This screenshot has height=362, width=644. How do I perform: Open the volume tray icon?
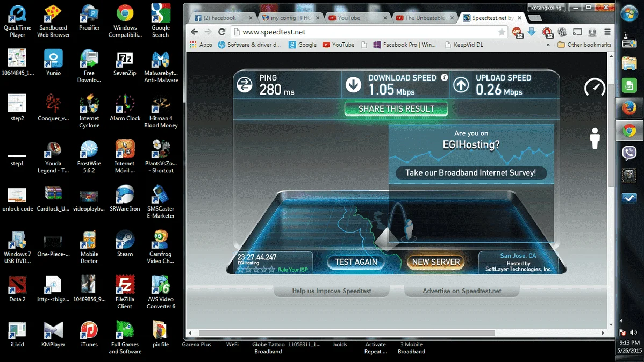[x=634, y=332]
